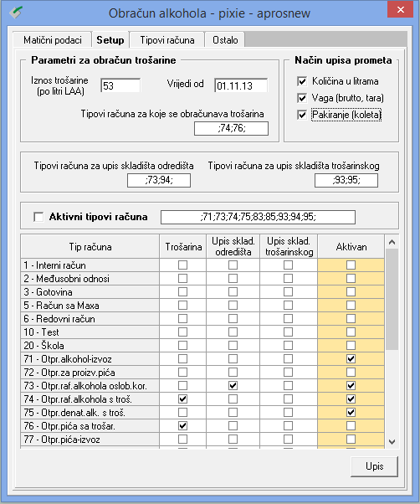This screenshot has height=504, width=420.
Task: Uncheck Aktivan for 75 - Otpr.denat.alk. s troš.
Action: coord(351,413)
